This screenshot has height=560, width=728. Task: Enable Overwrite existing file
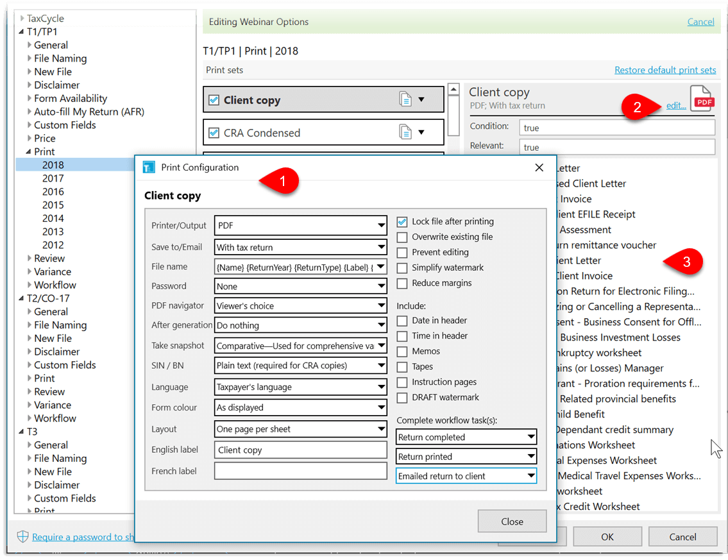click(402, 237)
